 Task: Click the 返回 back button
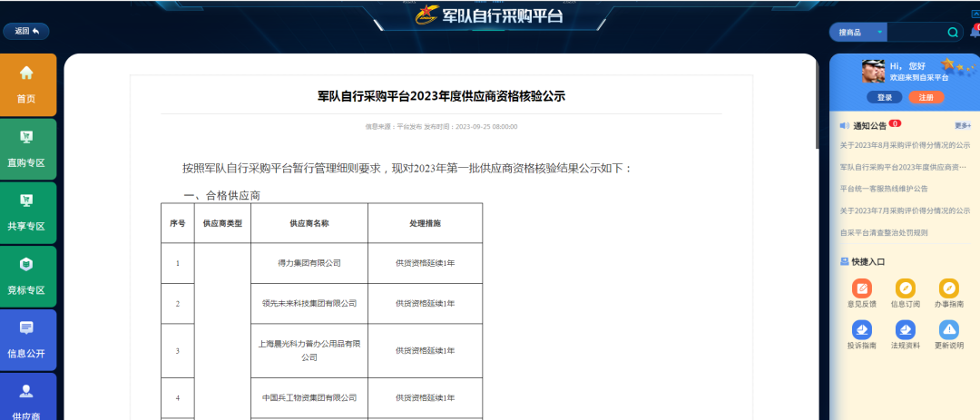pyautogui.click(x=26, y=31)
